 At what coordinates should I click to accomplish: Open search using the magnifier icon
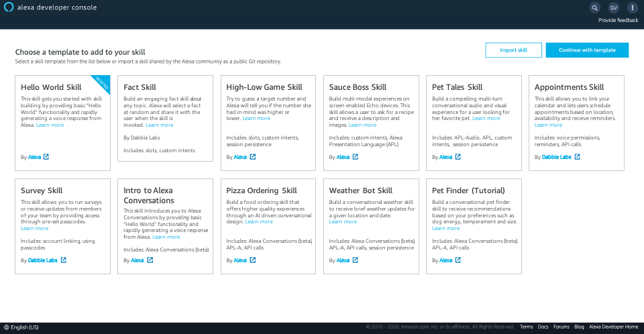[x=595, y=7]
